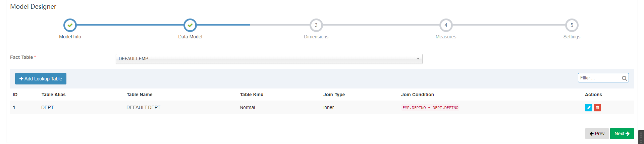
Task: Click the Data Model step checkmark circle
Action: [190, 25]
